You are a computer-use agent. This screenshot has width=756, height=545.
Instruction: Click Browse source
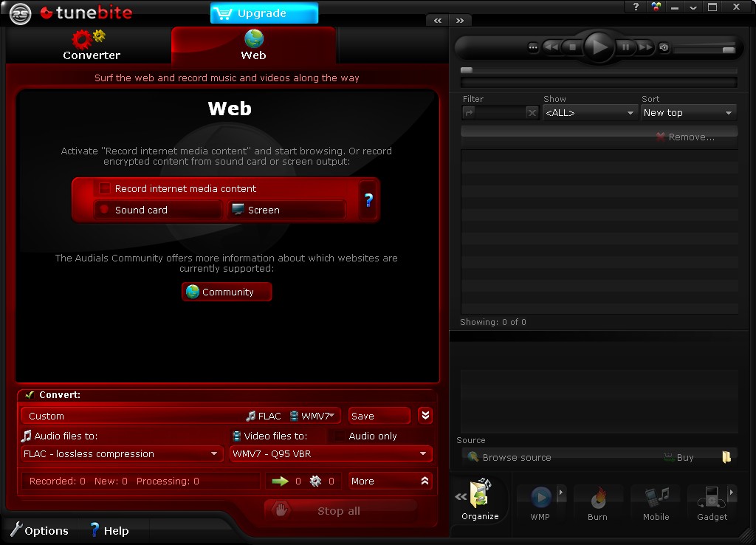click(x=509, y=457)
